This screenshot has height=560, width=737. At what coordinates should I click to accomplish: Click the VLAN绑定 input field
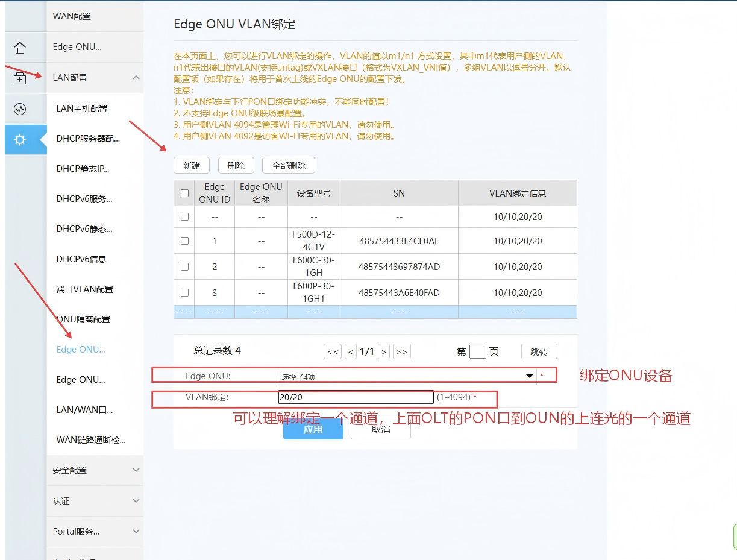tap(356, 397)
